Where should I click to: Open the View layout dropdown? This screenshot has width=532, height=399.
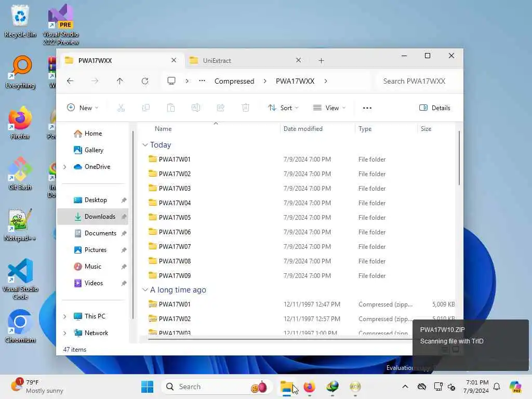(329, 108)
